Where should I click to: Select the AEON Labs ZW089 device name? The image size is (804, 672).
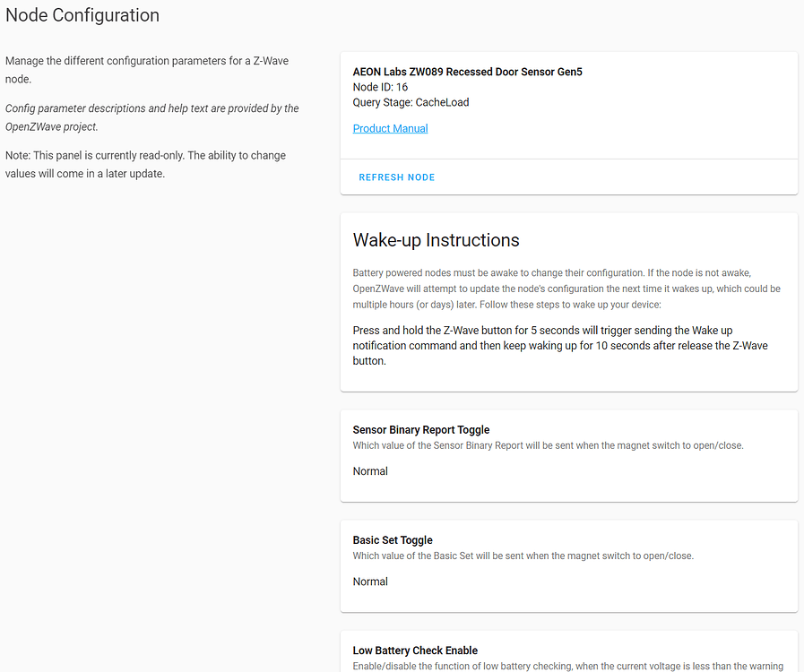pos(467,72)
